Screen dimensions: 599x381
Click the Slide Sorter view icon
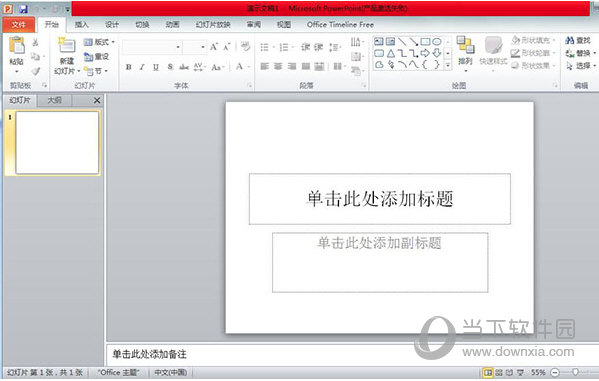coord(499,372)
